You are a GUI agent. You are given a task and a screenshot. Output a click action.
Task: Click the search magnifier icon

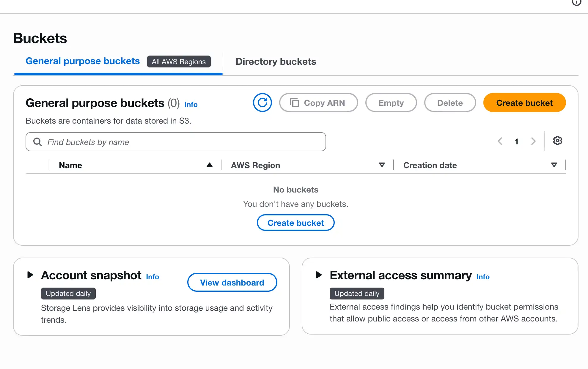click(x=37, y=142)
